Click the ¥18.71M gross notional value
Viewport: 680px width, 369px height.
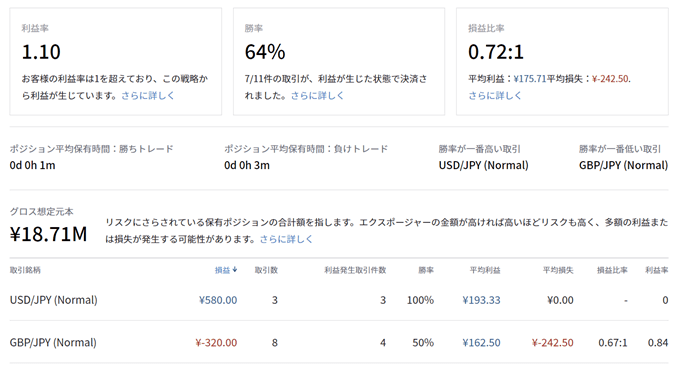(48, 234)
